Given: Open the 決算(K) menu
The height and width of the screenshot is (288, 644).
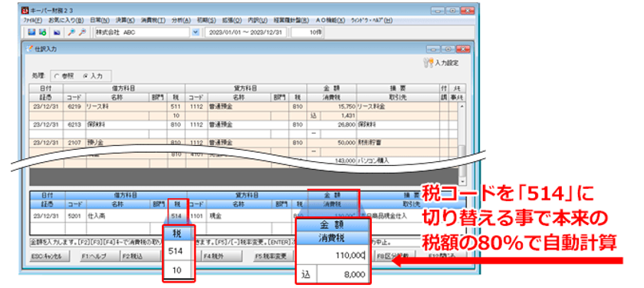Looking at the screenshot, I should pyautogui.click(x=125, y=20).
